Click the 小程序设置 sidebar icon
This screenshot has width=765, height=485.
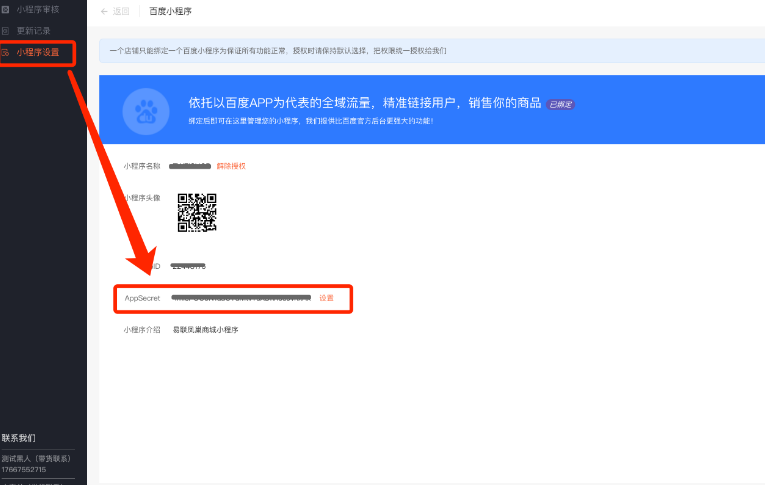point(5,52)
